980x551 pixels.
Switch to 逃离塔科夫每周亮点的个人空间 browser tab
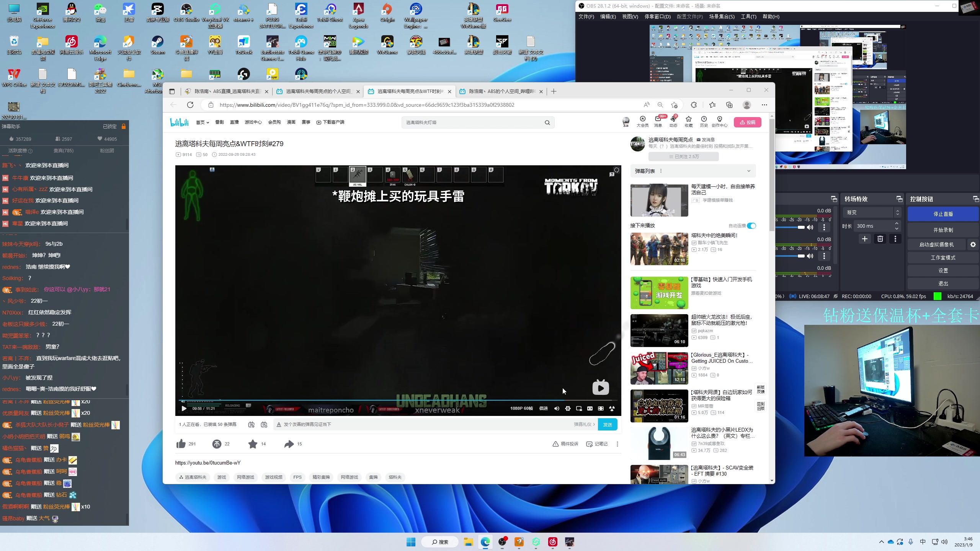tap(318, 91)
